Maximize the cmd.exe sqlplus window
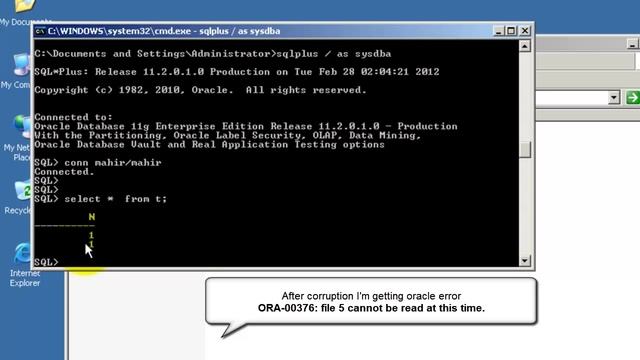 point(511,31)
